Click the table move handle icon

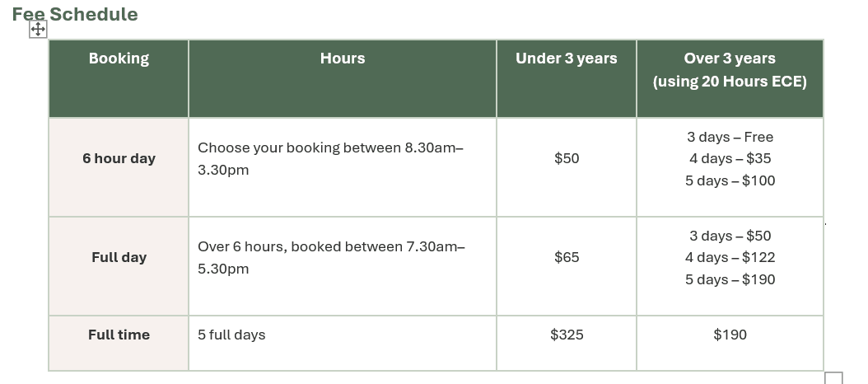click(x=38, y=30)
